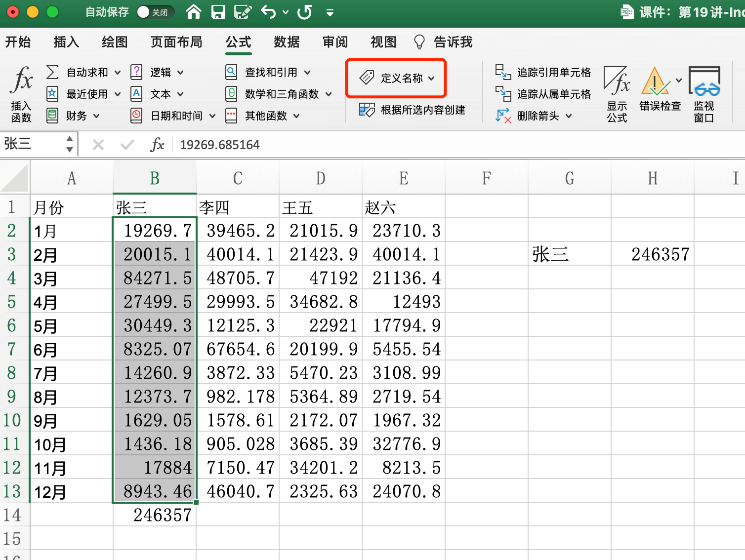Click the Undo arrow icon
The height and width of the screenshot is (560, 745).
pyautogui.click(x=268, y=11)
